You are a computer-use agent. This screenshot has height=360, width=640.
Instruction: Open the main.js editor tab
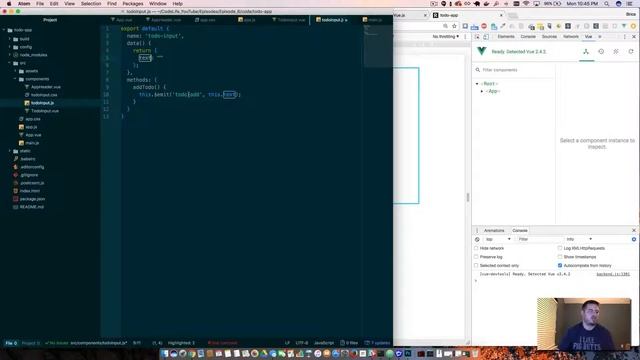tap(372, 20)
